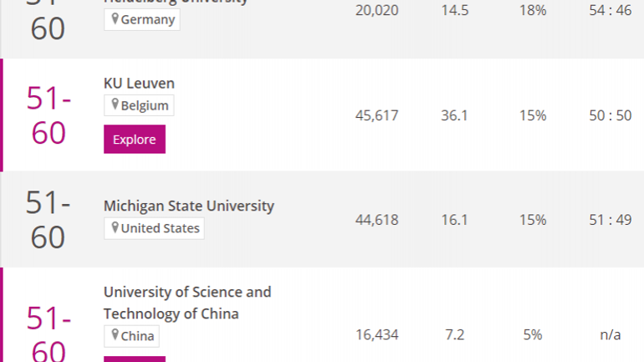Click the Germany location pin icon

point(115,18)
